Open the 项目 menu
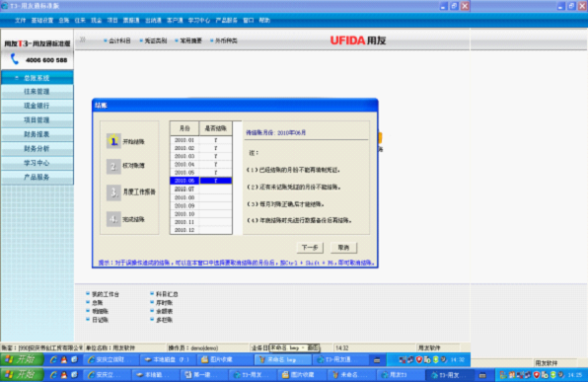The image size is (588, 382). coord(112,21)
